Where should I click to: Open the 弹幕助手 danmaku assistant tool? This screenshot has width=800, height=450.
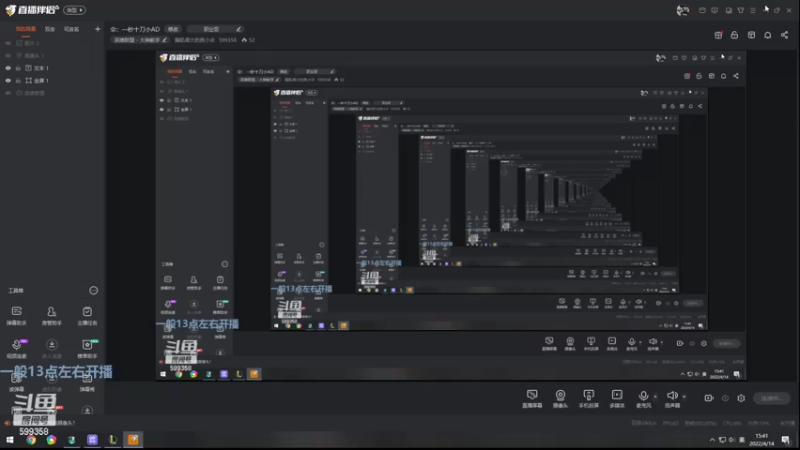point(16,315)
